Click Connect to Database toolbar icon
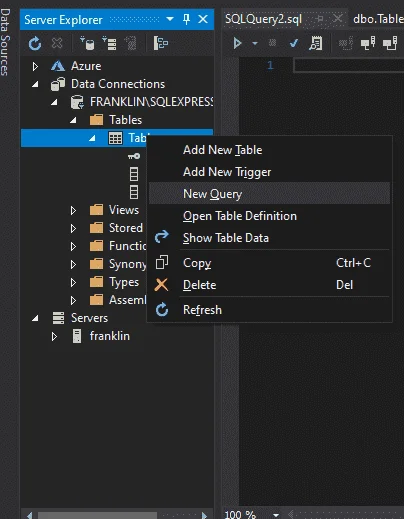 point(87,43)
